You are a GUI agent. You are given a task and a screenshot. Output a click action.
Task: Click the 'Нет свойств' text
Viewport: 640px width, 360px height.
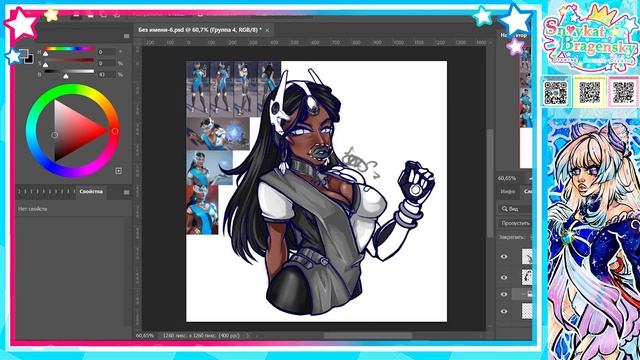point(32,209)
